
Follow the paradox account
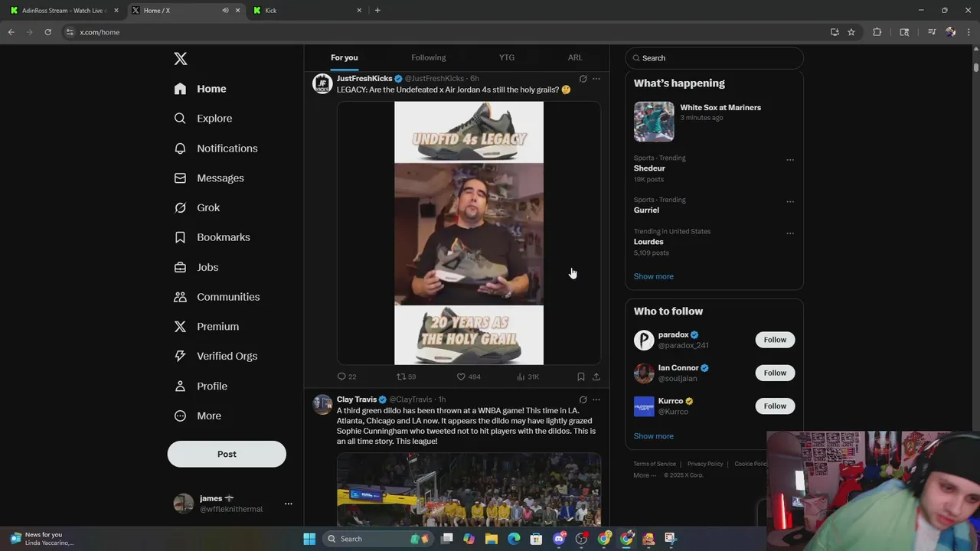(x=775, y=340)
